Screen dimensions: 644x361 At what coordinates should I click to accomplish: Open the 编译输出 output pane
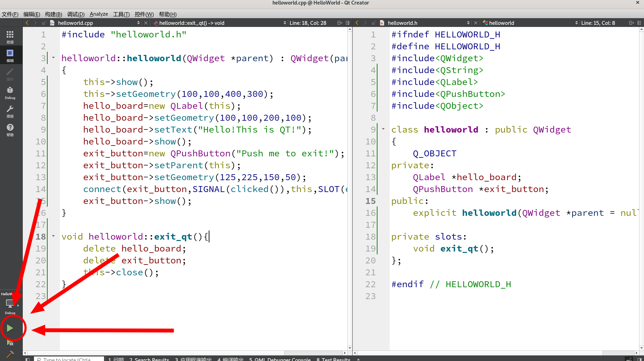[x=230, y=359]
